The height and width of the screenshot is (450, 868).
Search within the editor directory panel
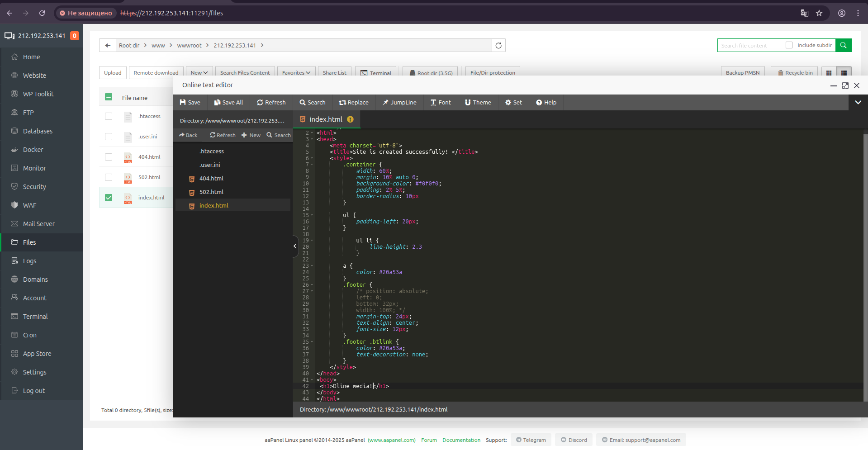[x=279, y=135]
